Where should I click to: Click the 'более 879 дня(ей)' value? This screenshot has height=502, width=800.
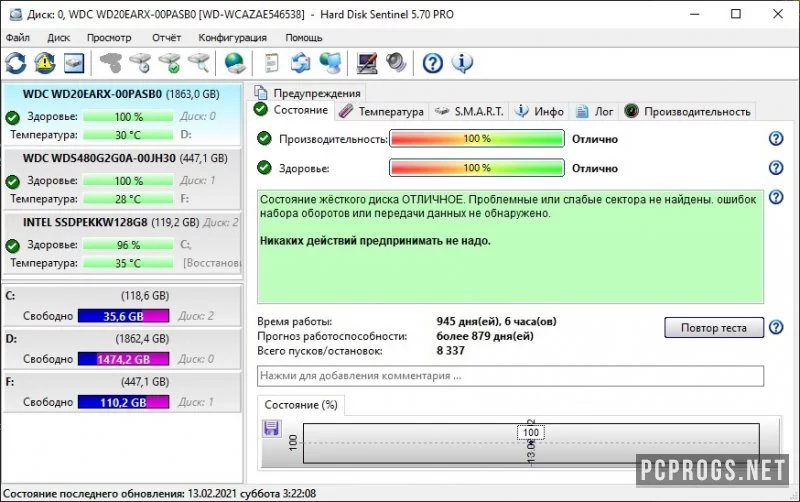485,336
